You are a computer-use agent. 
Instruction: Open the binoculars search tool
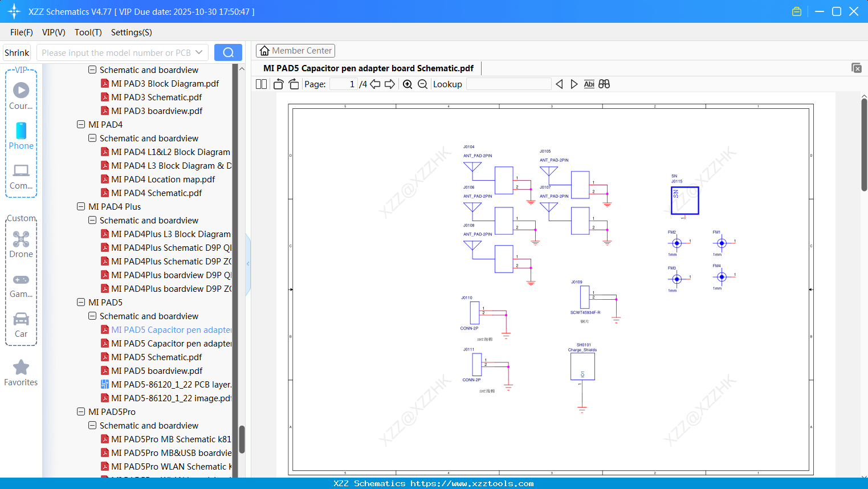[x=604, y=84]
